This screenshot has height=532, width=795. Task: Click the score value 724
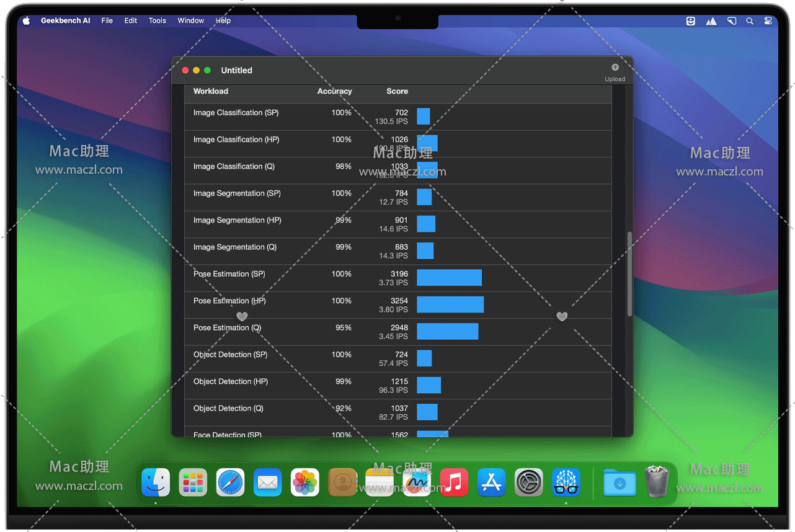[x=402, y=355]
